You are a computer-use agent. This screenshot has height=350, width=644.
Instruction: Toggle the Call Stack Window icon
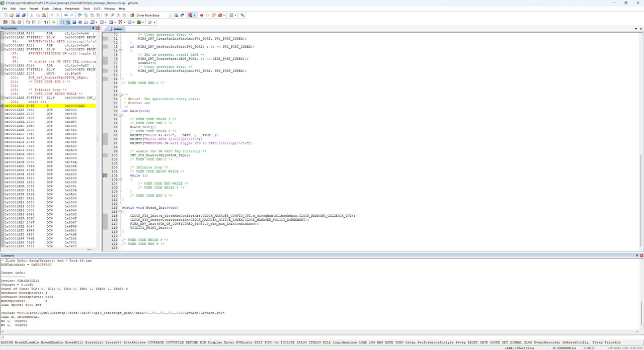pyautogui.click(x=86, y=22)
